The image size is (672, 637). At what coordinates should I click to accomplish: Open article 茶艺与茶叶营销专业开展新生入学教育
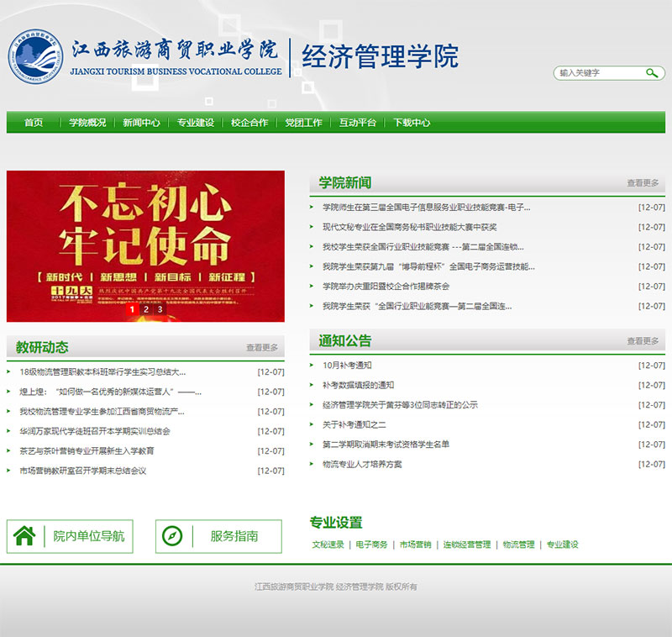[87, 451]
